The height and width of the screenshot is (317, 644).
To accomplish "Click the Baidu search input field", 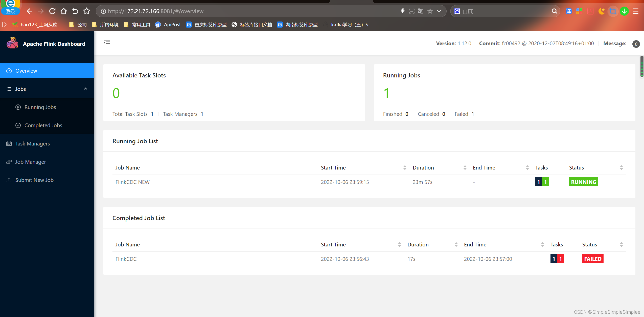I will tap(505, 11).
